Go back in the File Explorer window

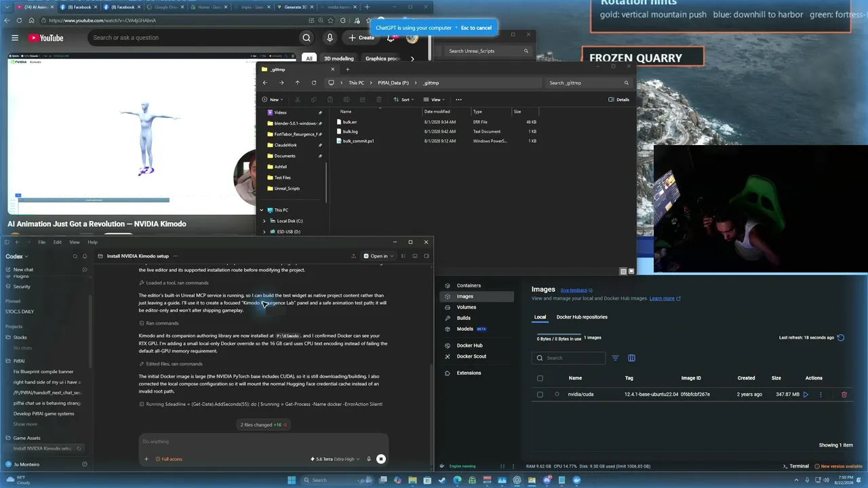265,83
